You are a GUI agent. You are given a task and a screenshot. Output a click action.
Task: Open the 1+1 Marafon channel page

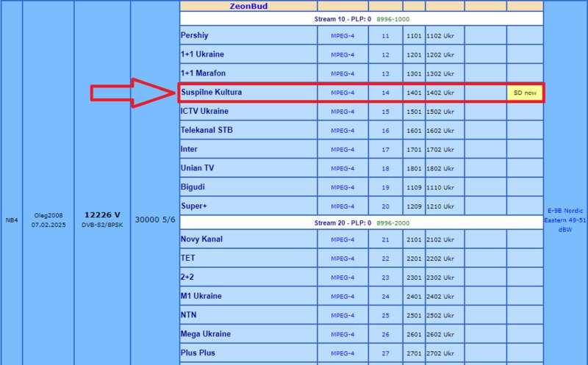pyautogui.click(x=204, y=73)
